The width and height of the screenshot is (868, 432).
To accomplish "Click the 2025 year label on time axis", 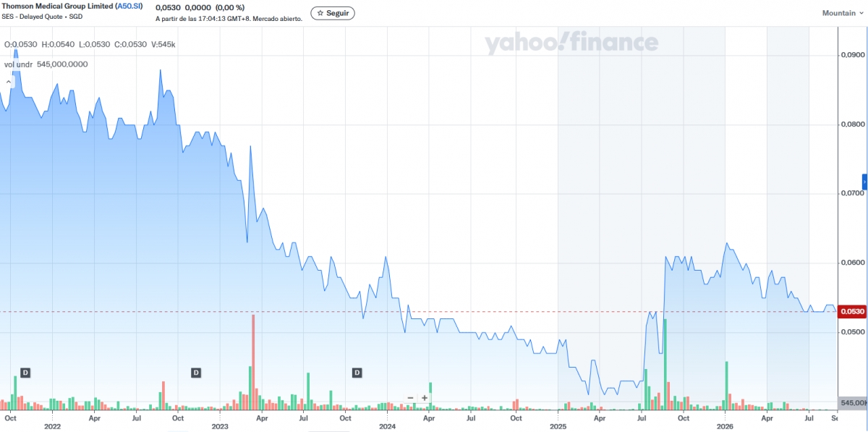I will (558, 426).
